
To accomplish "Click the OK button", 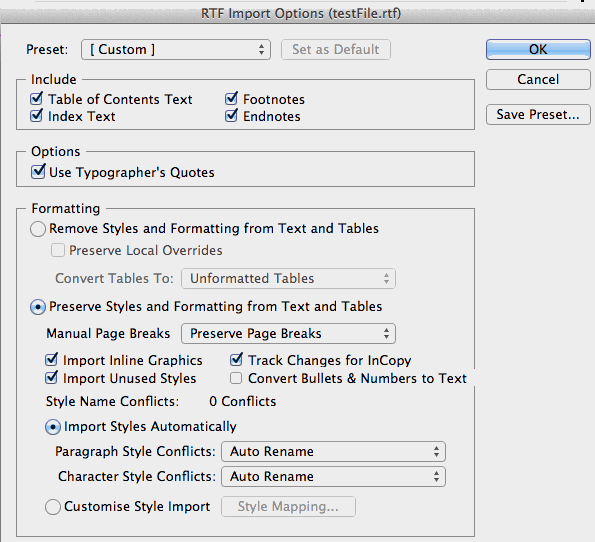I will click(x=538, y=49).
